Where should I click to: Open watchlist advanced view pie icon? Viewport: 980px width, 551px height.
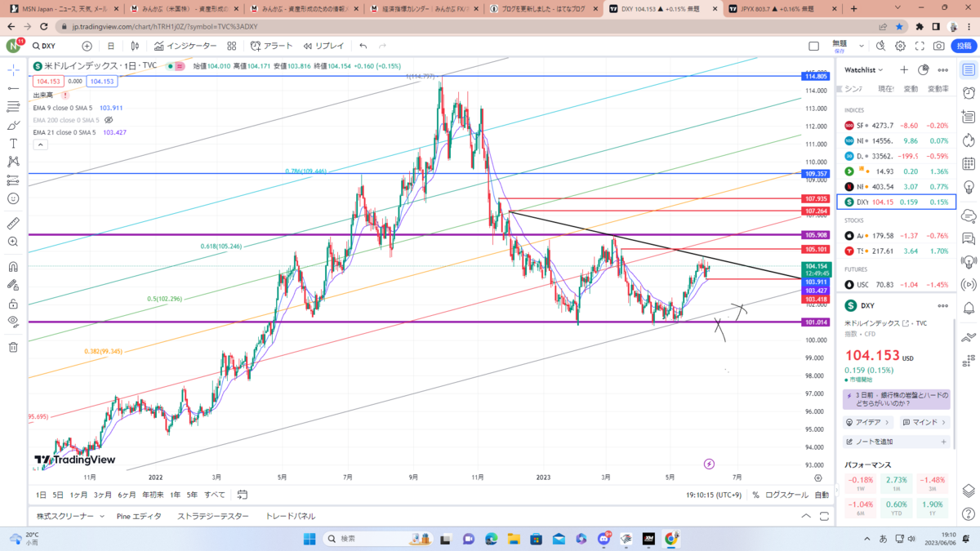click(924, 70)
